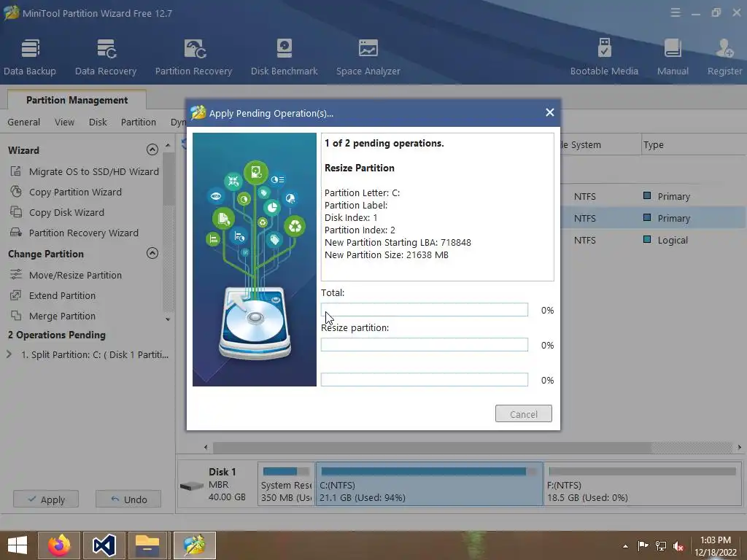Show hidden tray icons
Viewport: 747px width, 560px height.
pos(625,546)
